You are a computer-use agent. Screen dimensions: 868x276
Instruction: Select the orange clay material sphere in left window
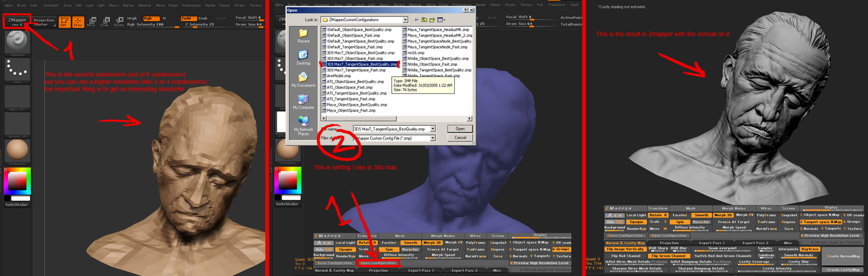pyautogui.click(x=17, y=151)
